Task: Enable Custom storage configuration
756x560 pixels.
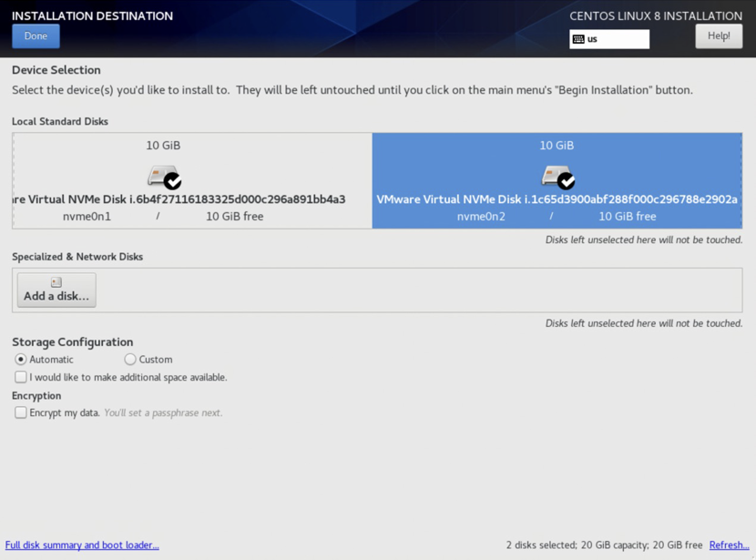Action: pyautogui.click(x=129, y=359)
